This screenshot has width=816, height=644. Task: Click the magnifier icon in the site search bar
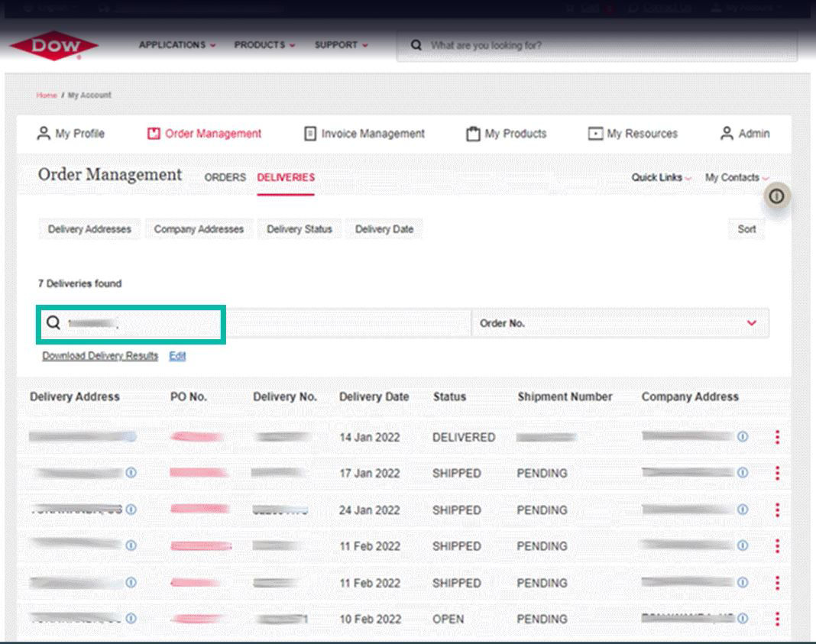coord(416,45)
